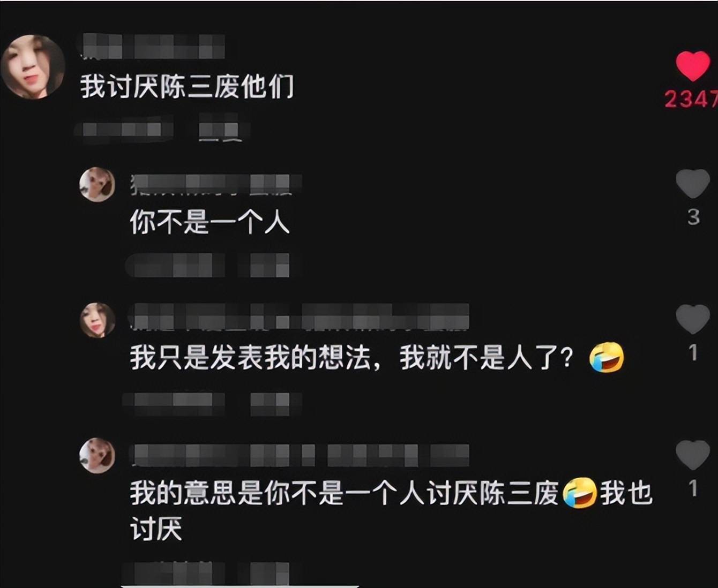
Task: Open blurred username above 我的意思是 reply
Action: (x=300, y=455)
